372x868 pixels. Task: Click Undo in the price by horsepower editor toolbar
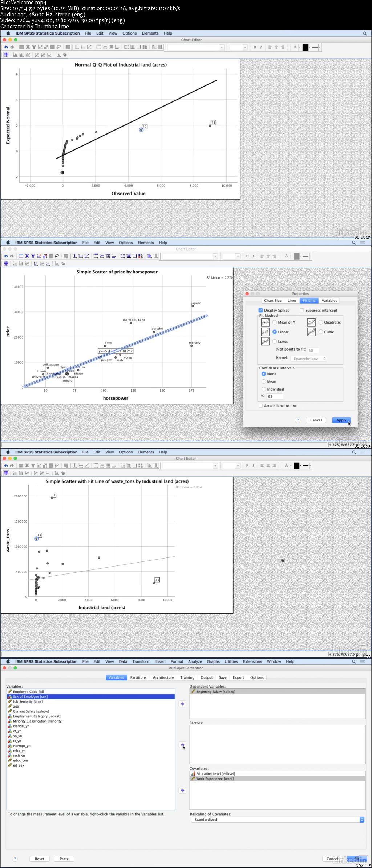[x=6, y=256]
